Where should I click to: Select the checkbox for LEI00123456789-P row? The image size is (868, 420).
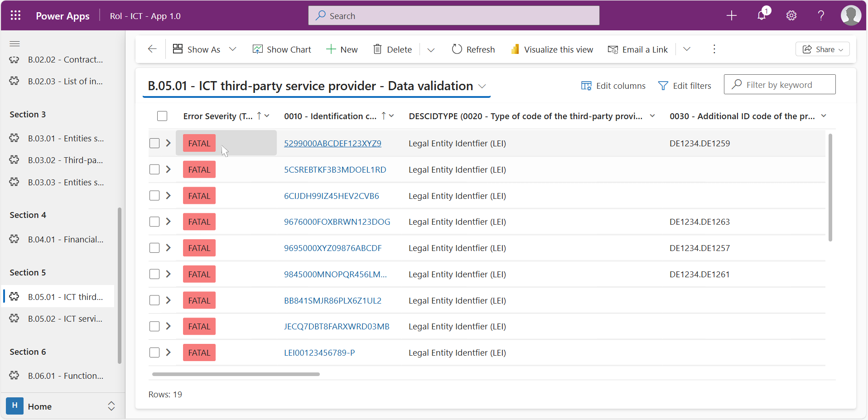(154, 352)
